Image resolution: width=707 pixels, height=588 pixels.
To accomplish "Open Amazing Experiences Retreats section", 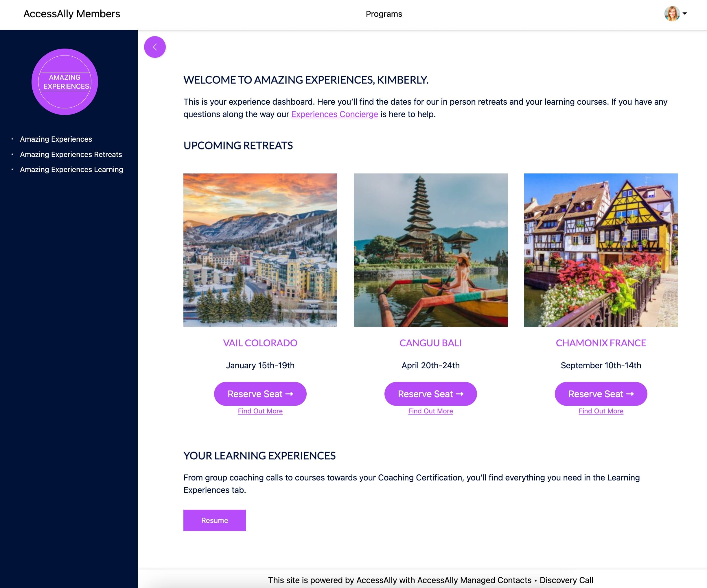I will click(x=71, y=154).
